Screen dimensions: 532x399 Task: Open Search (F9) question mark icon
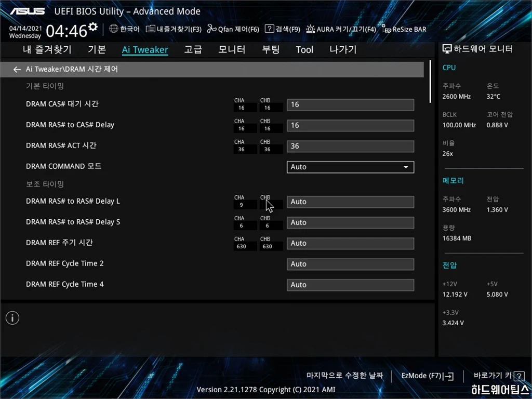269,29
